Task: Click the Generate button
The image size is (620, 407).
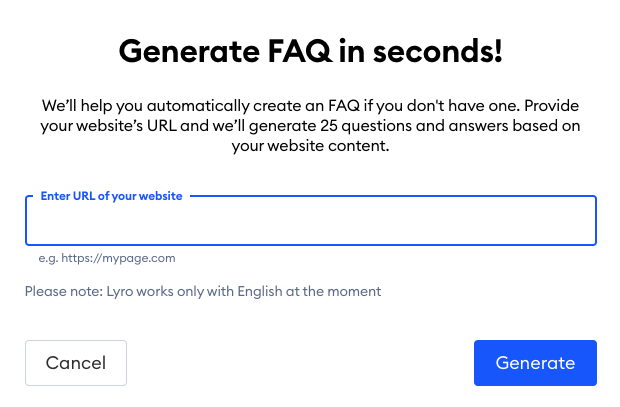Action: coord(535,363)
